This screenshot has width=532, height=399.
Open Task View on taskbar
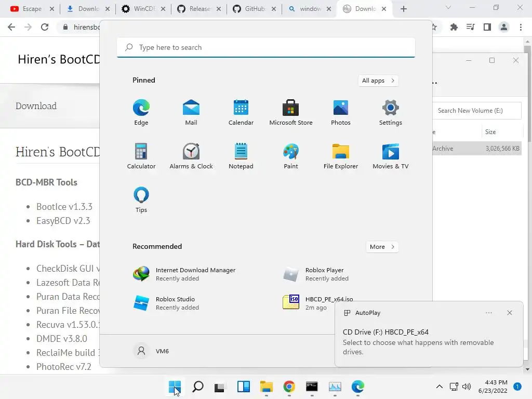[220, 387]
